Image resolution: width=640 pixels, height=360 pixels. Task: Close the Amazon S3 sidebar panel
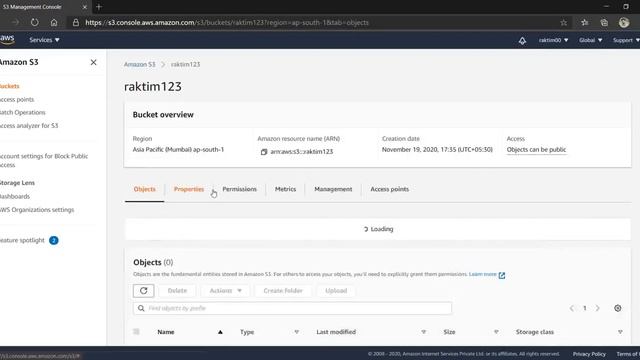pyautogui.click(x=93, y=62)
